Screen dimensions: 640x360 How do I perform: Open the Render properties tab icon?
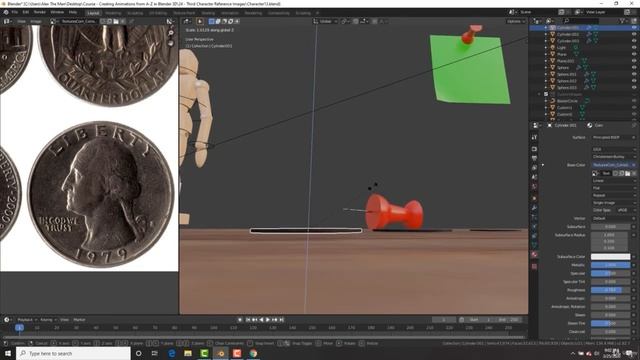point(534,149)
